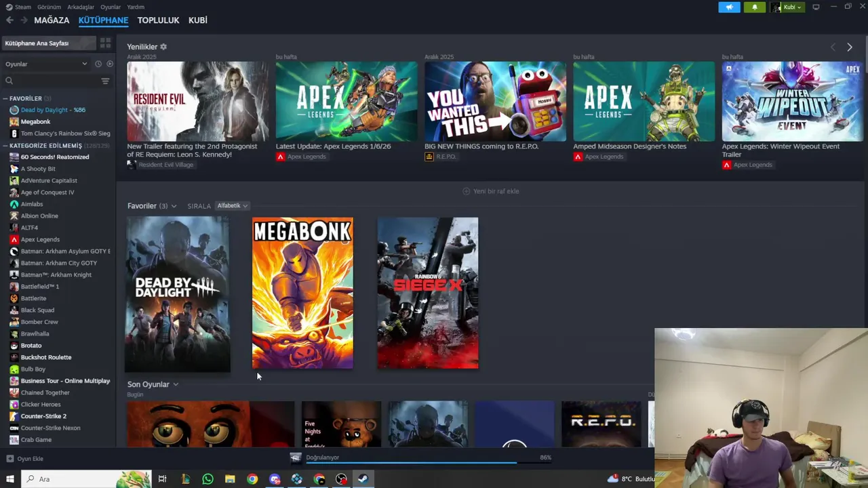
Task: Open the Dead by Daylight cover
Action: [178, 293]
